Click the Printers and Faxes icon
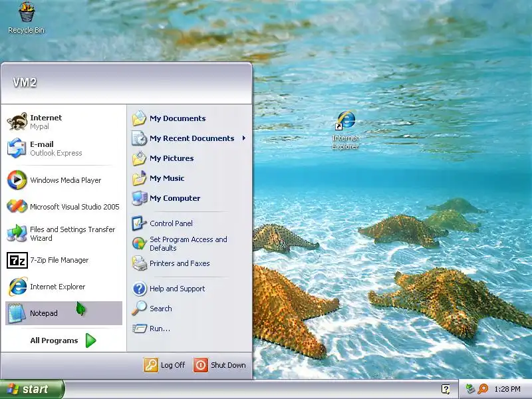 pyautogui.click(x=139, y=263)
